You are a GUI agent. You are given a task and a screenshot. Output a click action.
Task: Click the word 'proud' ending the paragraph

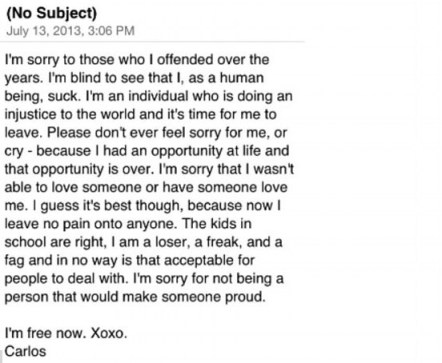[x=245, y=297]
